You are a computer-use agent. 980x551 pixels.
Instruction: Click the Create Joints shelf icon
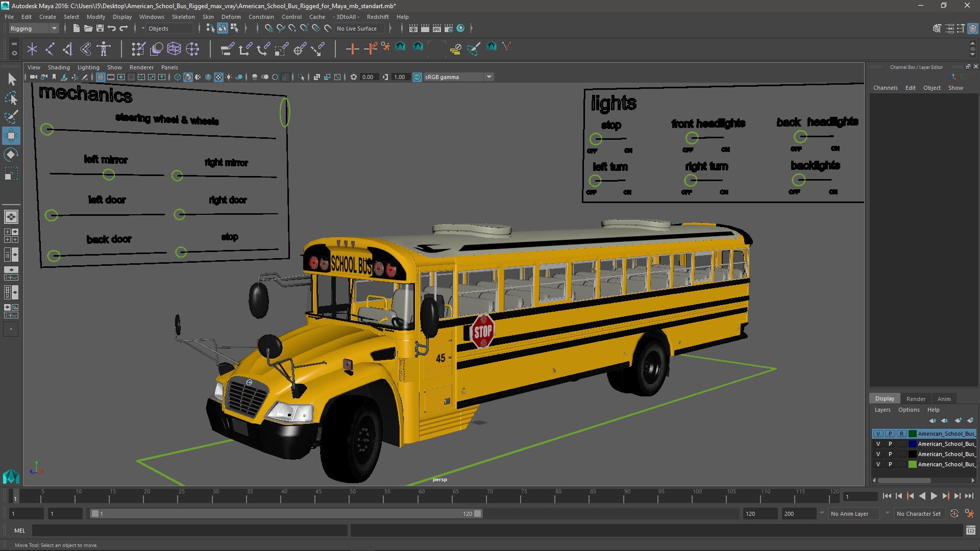(50, 49)
